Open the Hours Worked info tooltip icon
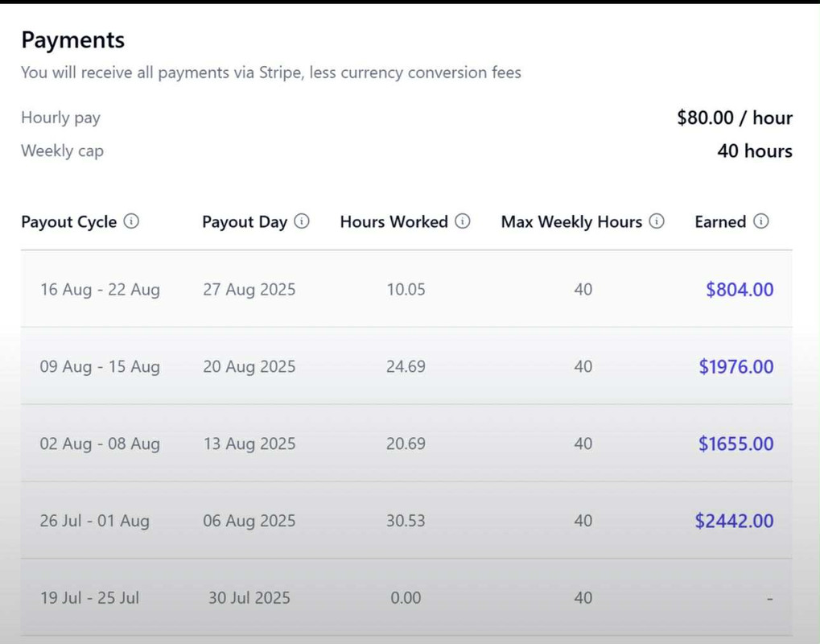Image resolution: width=820 pixels, height=644 pixels. pos(462,221)
